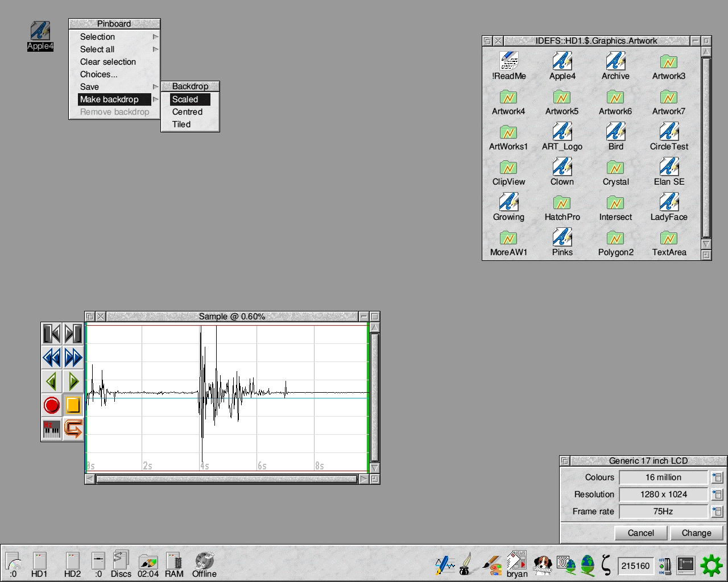Click the sample window horizontal scrollbar
This screenshot has height=582, width=728.
tap(226, 479)
